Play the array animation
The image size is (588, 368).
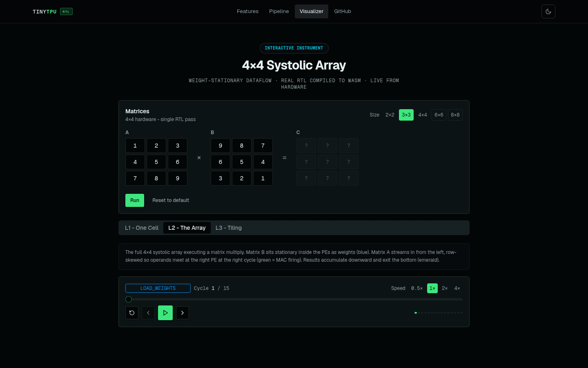pos(165,313)
